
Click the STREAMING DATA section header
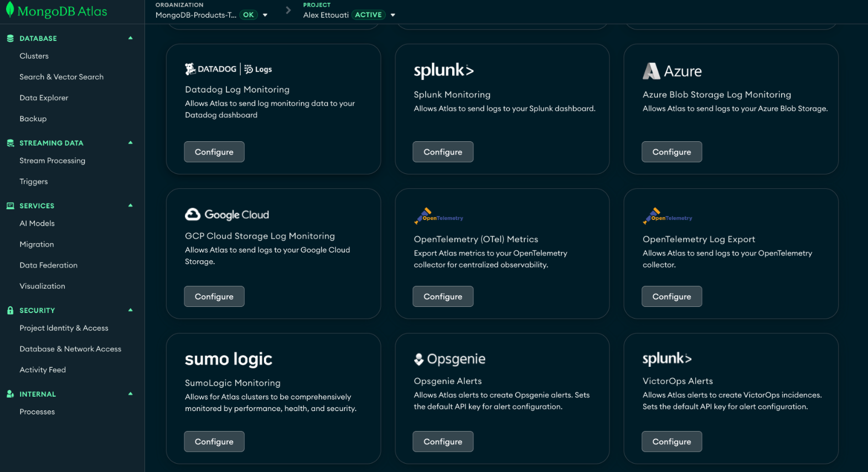tap(51, 143)
